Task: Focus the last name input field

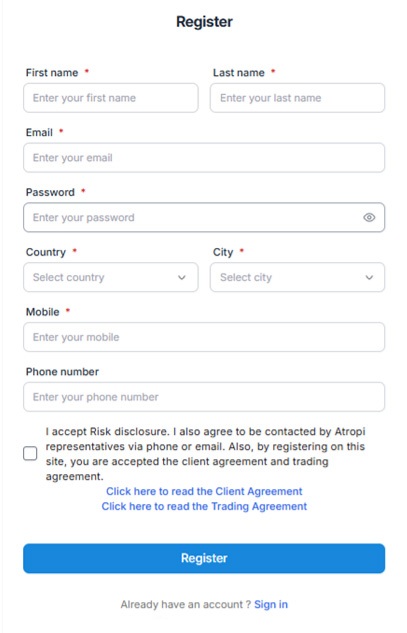Action: [297, 98]
